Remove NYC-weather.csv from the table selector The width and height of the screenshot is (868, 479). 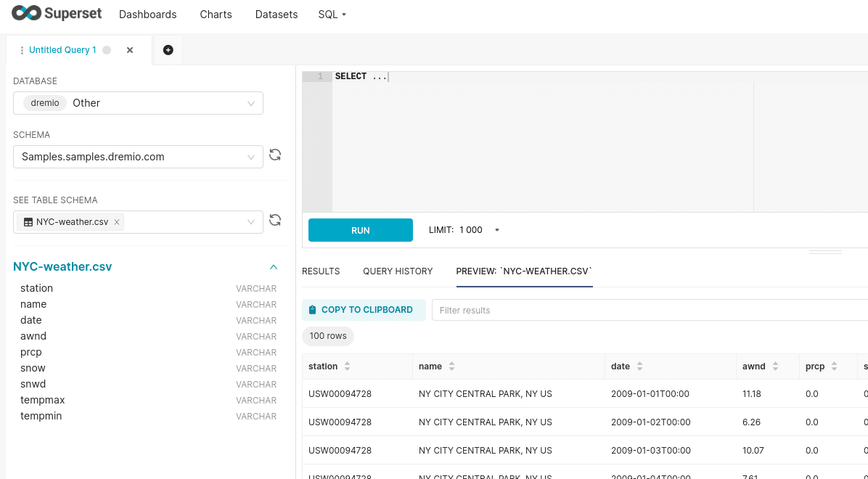click(x=116, y=222)
